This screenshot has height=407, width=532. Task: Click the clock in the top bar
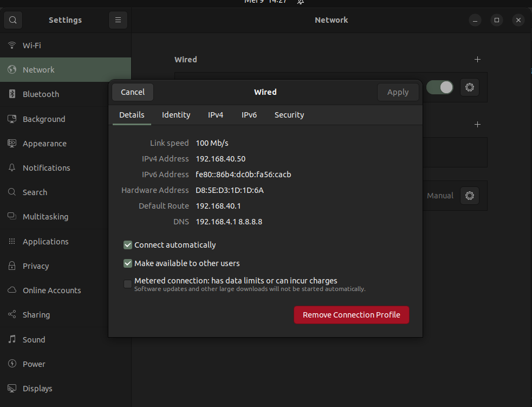[265, 2]
